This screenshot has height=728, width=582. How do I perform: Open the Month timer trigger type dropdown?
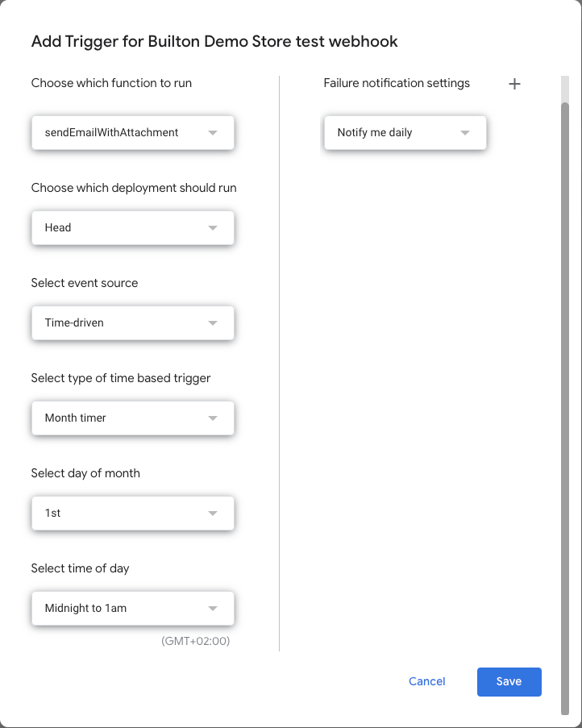[x=133, y=418]
